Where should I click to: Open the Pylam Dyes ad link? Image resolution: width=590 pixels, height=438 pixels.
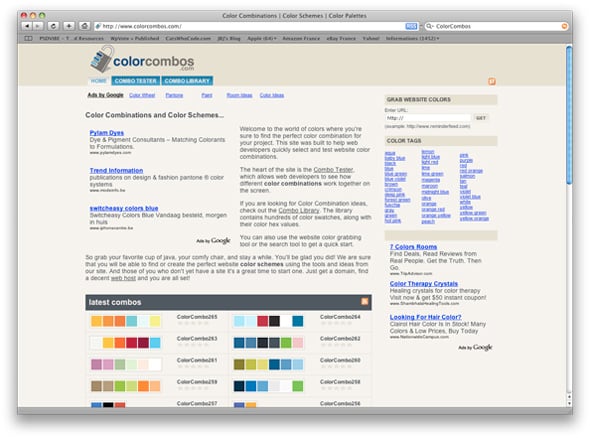pos(106,133)
